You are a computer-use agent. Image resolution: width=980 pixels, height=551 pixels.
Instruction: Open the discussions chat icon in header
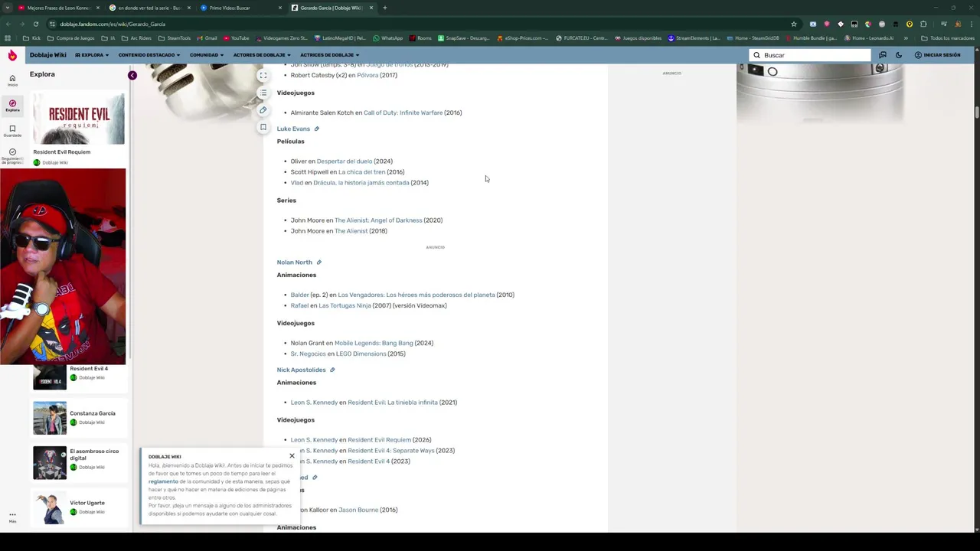tap(883, 55)
